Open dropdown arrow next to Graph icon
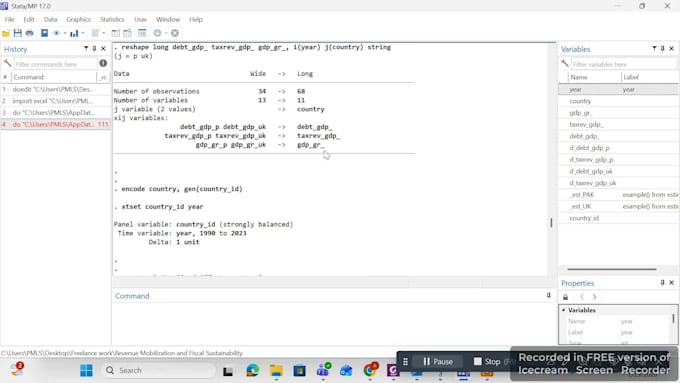Screen dimensions: 680x383 pyautogui.click(x=83, y=33)
